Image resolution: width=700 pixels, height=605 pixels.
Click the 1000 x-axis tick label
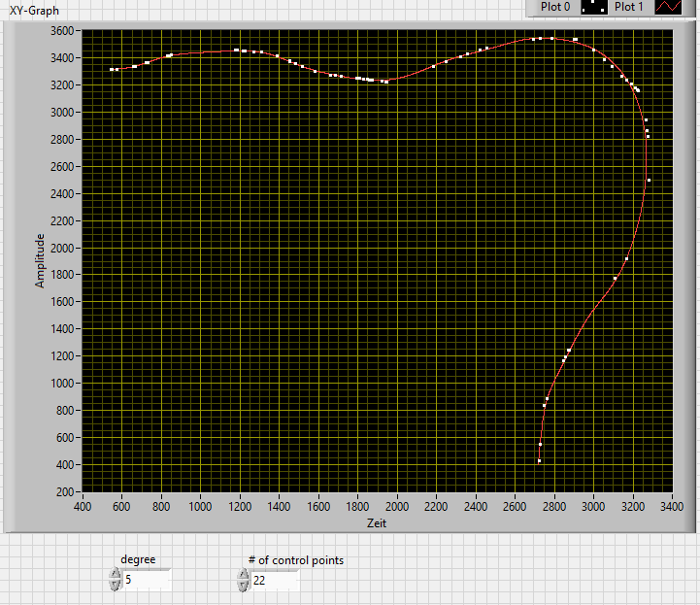coord(200,507)
